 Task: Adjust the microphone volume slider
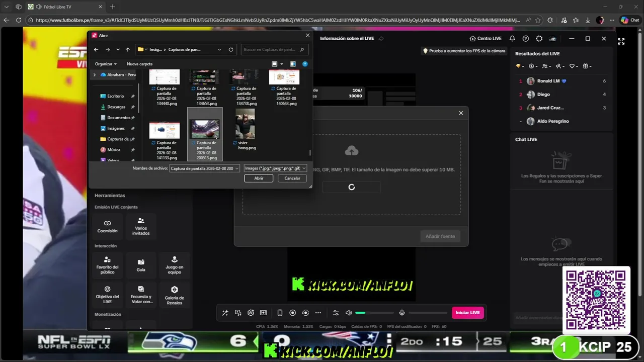tap(428, 313)
